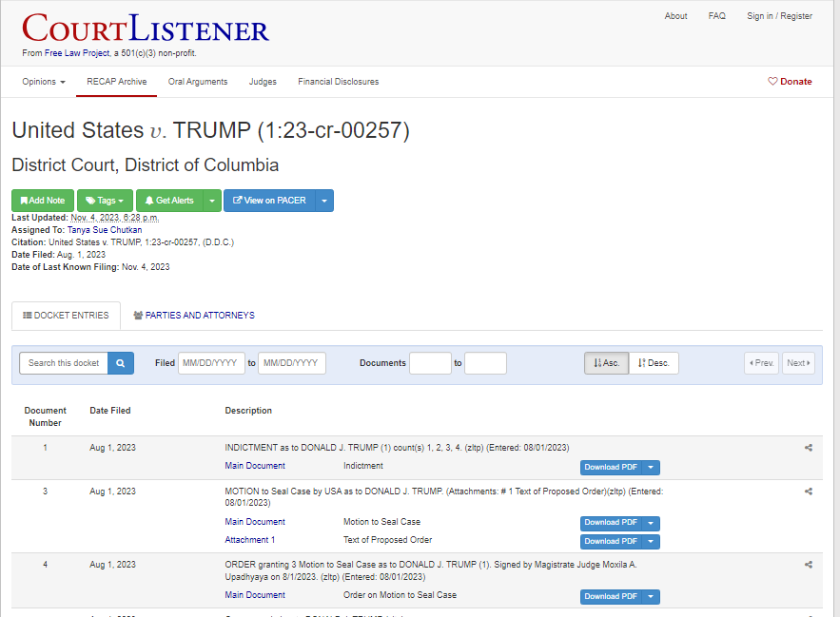Click the Prev pagination button
Screen dimensions: 840x617
[761, 363]
